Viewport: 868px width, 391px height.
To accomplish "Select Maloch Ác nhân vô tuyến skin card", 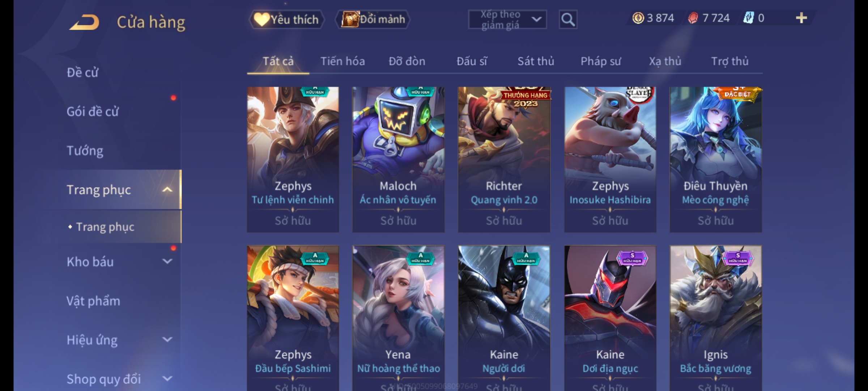I will 398,159.
